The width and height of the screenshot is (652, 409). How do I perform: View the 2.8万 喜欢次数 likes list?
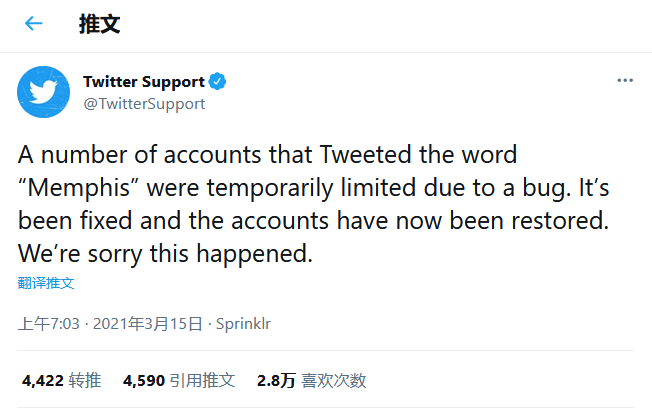coord(311,380)
